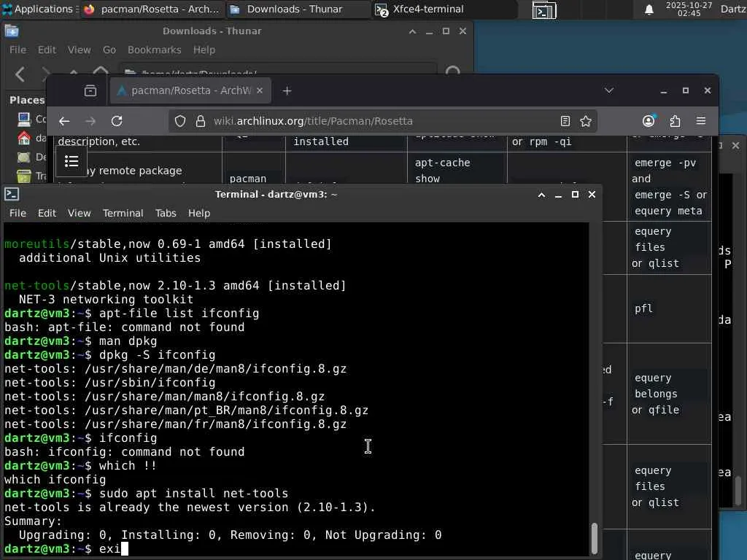Click Thunar search magnifier icon
Viewport: 747px width, 560px height.
click(x=452, y=71)
